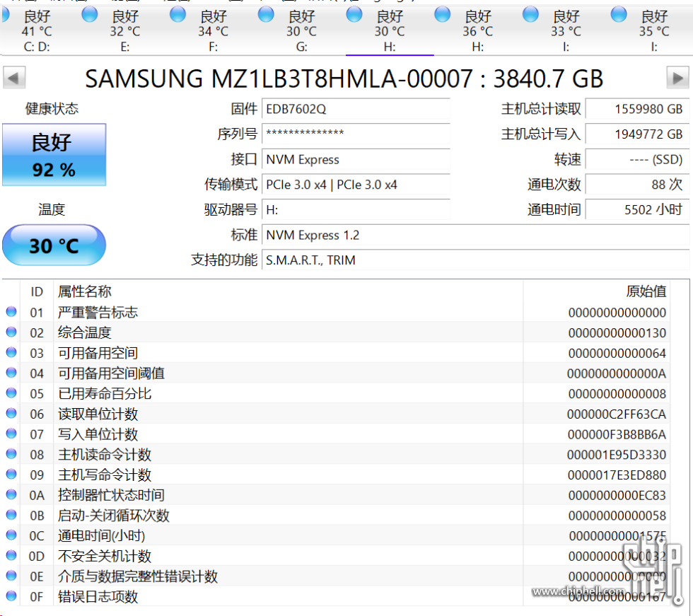693x616 pixels.
Task: Click raw value 0000000000EC83
Action: 617,495
